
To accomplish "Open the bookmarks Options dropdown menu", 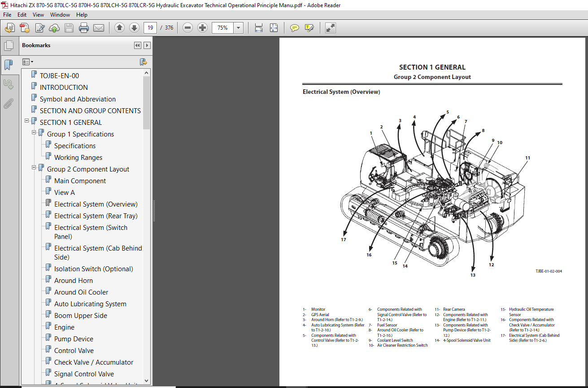I will (x=28, y=62).
